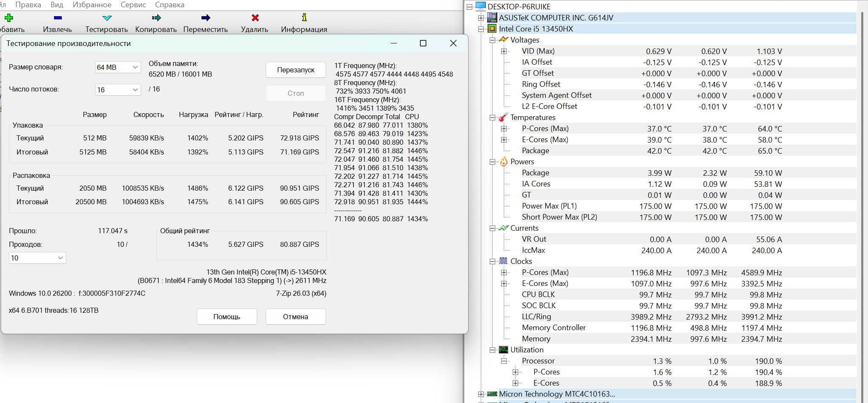Screen dimensions: 868x403
Task: Open the Избранное menu
Action: [x=92, y=5]
